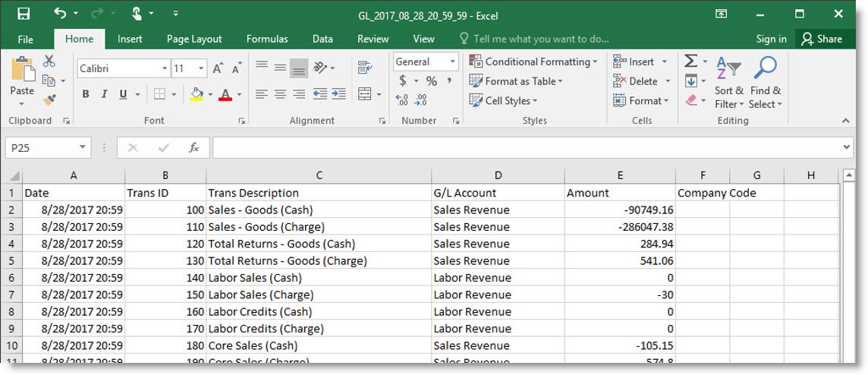Click the Tell me what you want search box
Image resolution: width=868 pixels, height=375 pixels.
[x=540, y=39]
